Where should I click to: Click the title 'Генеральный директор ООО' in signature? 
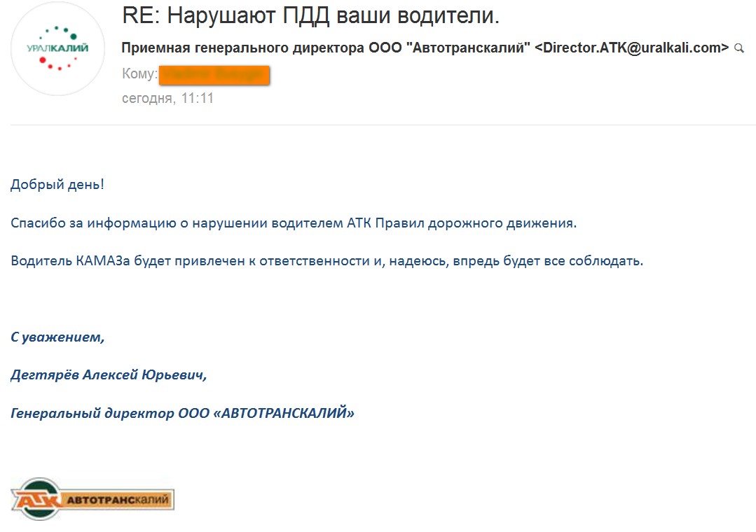click(x=109, y=413)
